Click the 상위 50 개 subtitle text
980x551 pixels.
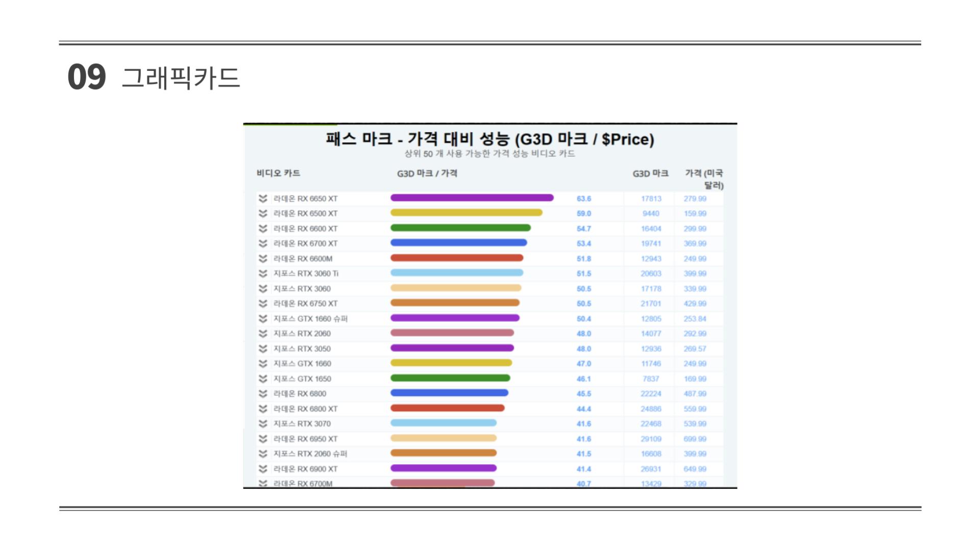pyautogui.click(x=490, y=154)
